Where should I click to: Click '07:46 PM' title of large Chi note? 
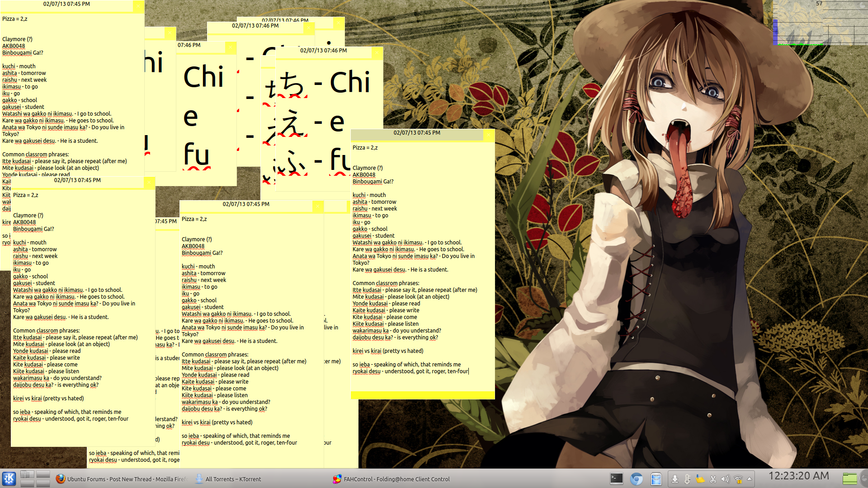189,45
